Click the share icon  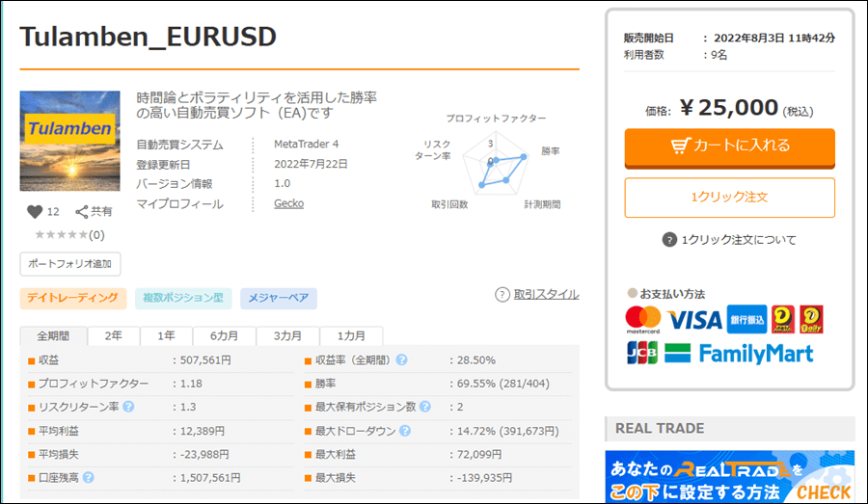point(82,212)
